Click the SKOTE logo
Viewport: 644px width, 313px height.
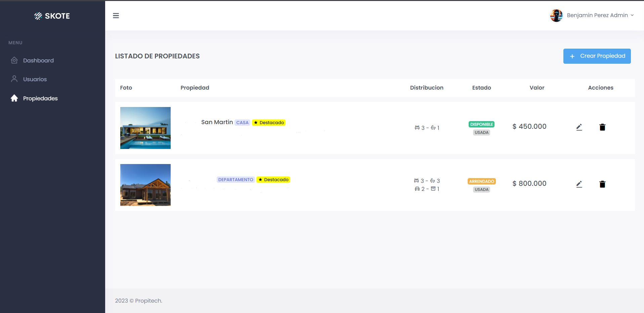(52, 16)
